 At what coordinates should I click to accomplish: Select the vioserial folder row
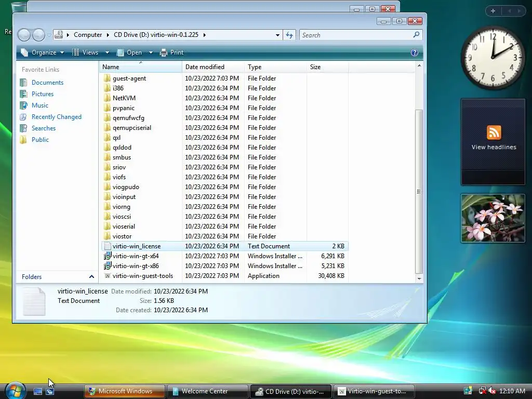(224, 227)
